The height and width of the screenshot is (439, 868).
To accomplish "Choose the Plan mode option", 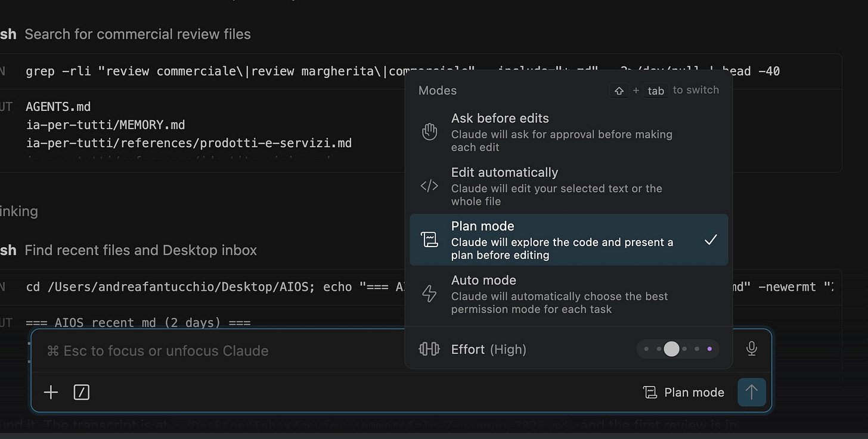I will (x=569, y=240).
